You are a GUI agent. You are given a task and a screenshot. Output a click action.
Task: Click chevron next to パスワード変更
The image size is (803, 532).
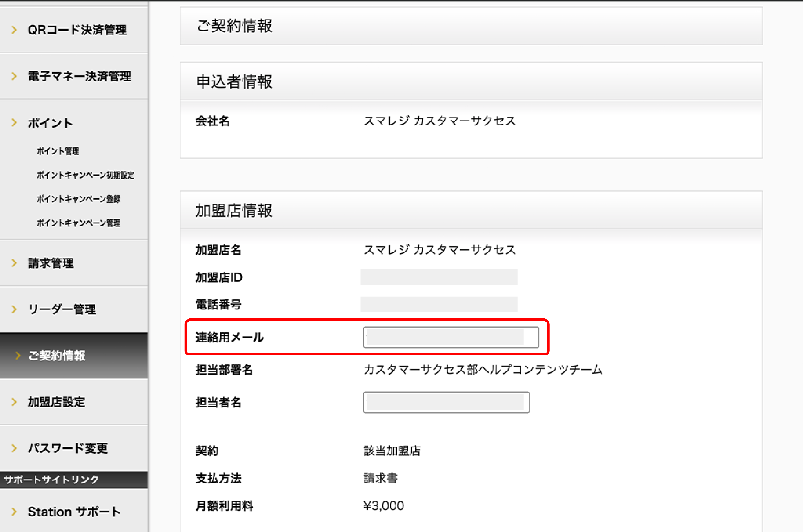pyautogui.click(x=14, y=448)
